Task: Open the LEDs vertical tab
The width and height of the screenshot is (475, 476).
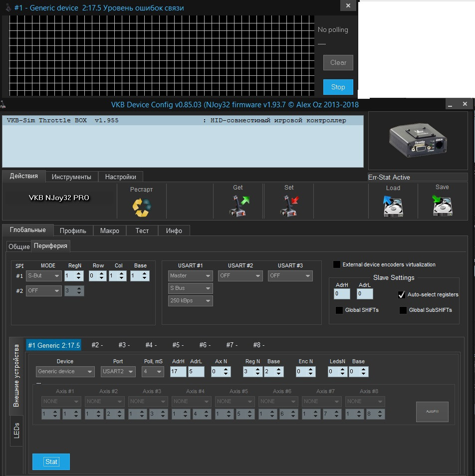Action: tap(16, 431)
